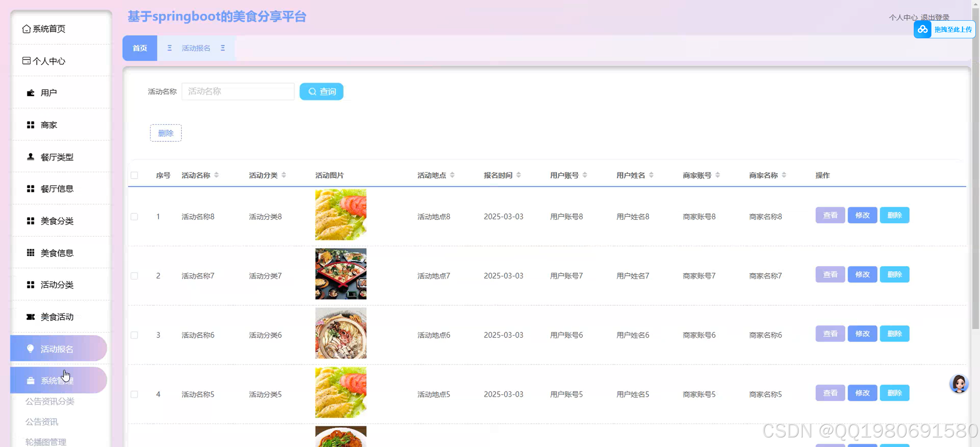Open the 商家 section in sidebar
This screenshot has width=980, height=447.
coord(48,124)
